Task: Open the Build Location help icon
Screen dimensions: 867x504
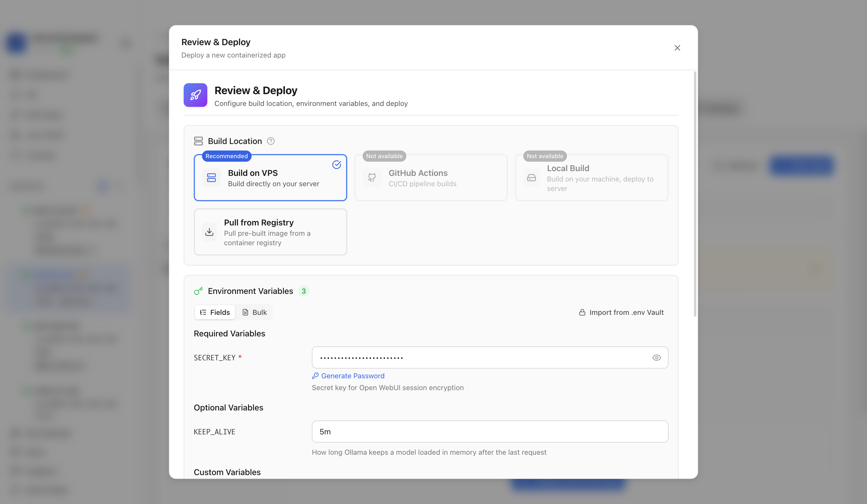Action: tap(270, 141)
